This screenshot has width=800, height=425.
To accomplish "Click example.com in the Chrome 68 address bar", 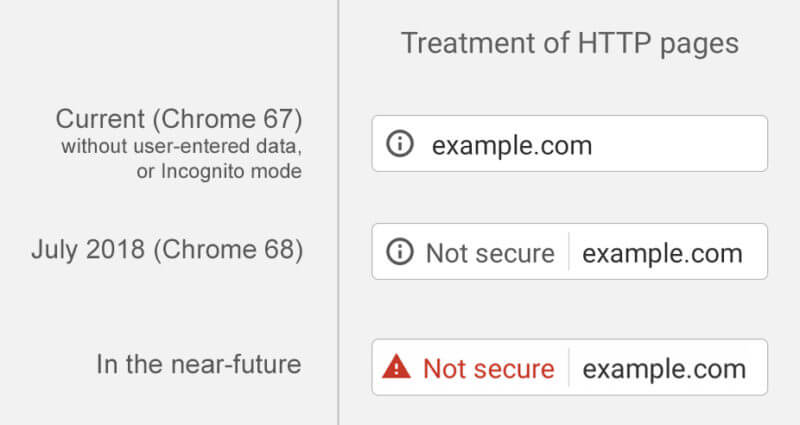I will [x=662, y=253].
